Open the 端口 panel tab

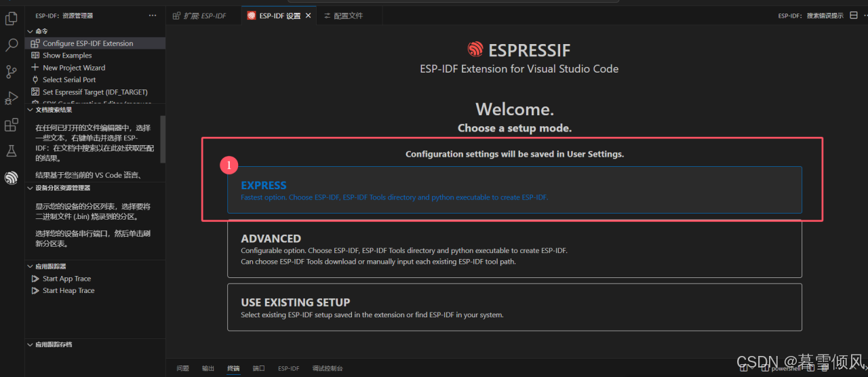pyautogui.click(x=259, y=368)
